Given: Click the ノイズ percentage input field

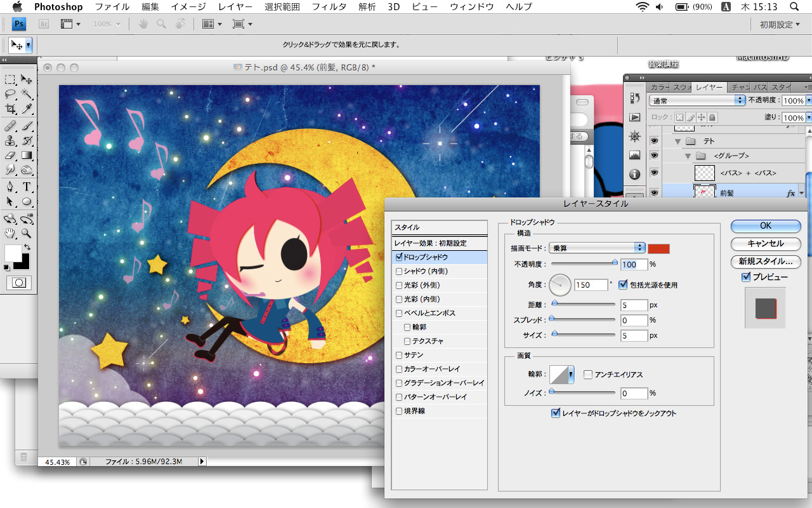Looking at the screenshot, I should click(x=634, y=393).
